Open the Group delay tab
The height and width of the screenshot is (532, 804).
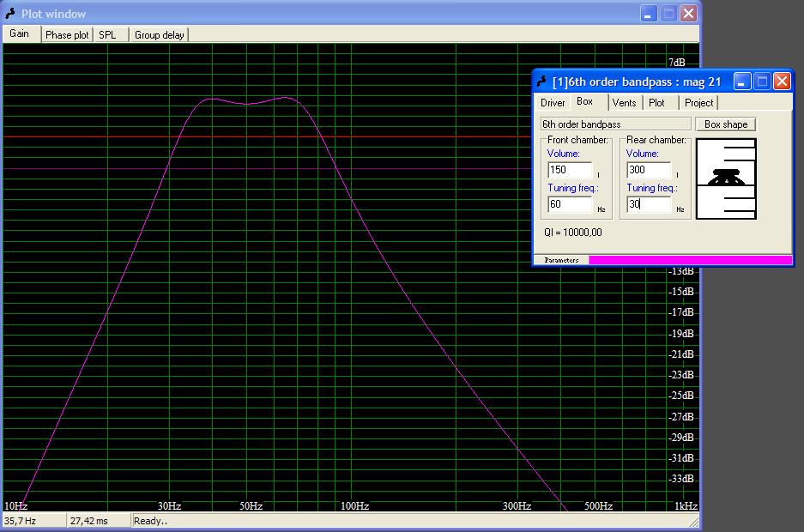(x=159, y=35)
